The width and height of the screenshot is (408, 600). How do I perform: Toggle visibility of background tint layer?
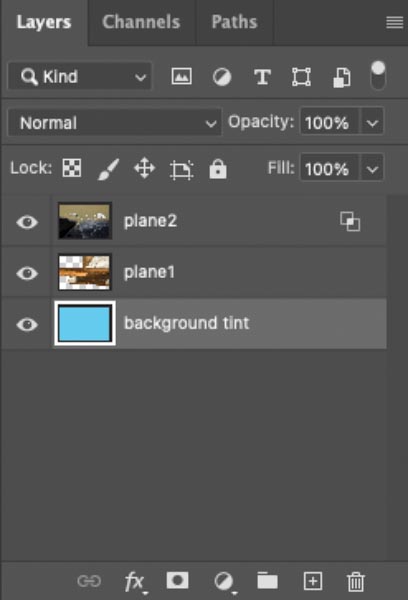pyautogui.click(x=27, y=324)
